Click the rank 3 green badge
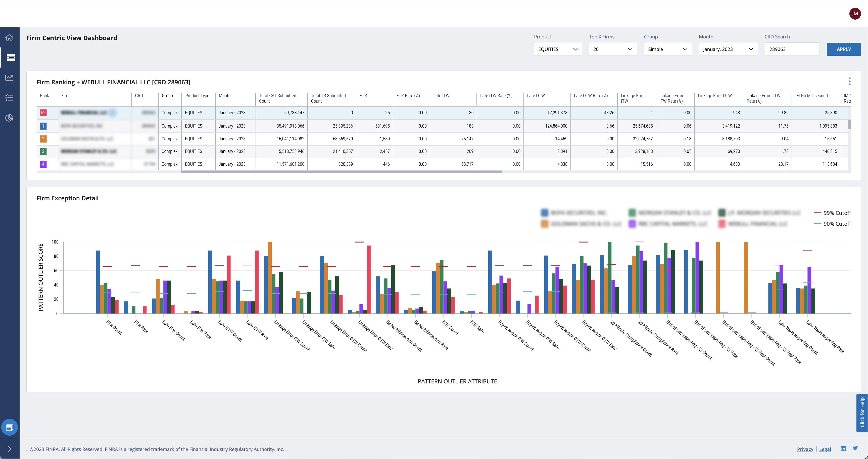This screenshot has height=459, width=868. 43,152
